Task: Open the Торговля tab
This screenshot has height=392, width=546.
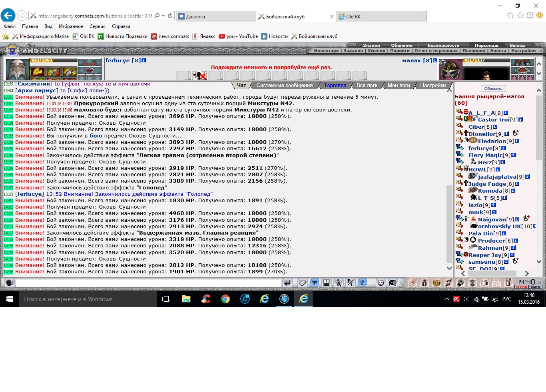Action: point(335,85)
